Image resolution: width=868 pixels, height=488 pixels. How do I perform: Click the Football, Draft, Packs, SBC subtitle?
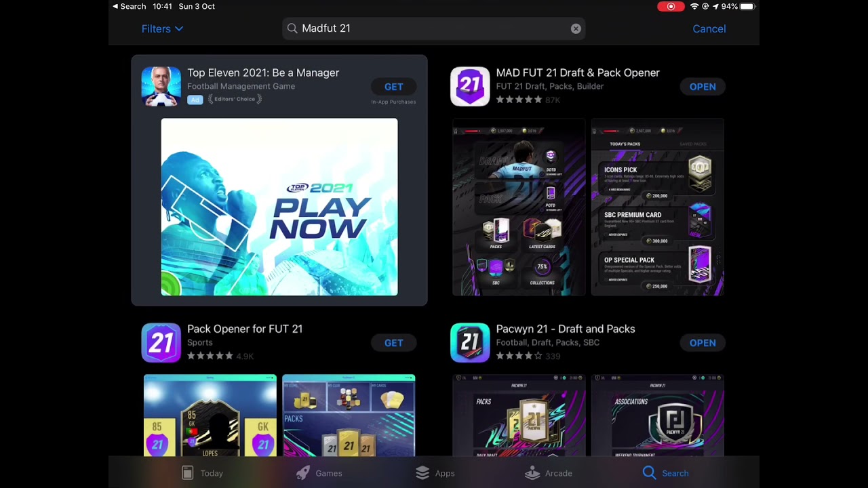(548, 342)
